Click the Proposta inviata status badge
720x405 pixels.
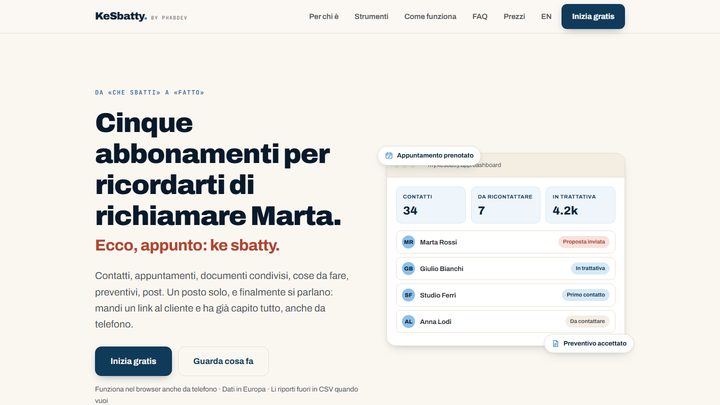pyautogui.click(x=584, y=242)
